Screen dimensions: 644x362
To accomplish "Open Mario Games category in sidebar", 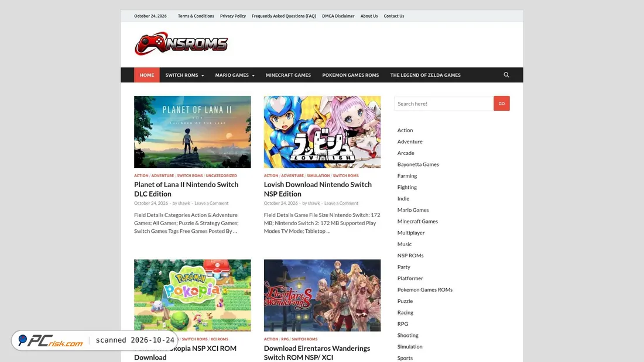I will tap(413, 210).
